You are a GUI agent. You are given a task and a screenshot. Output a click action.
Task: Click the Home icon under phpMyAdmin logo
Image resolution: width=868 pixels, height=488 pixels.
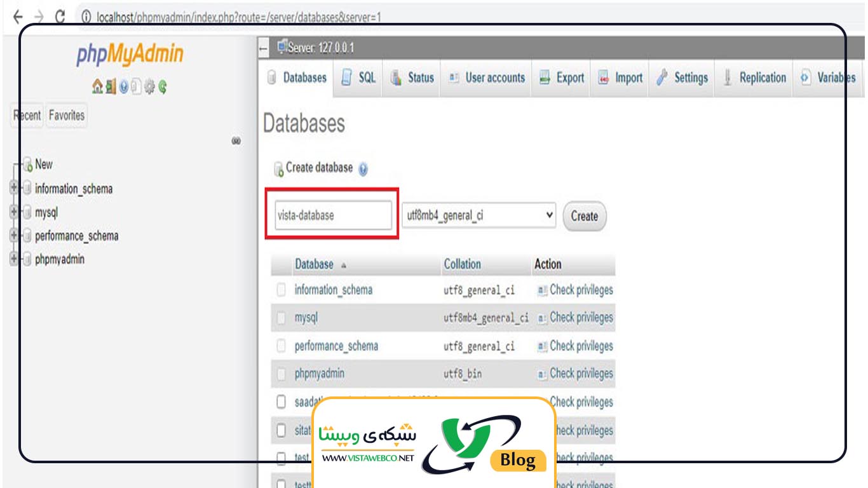pyautogui.click(x=97, y=86)
